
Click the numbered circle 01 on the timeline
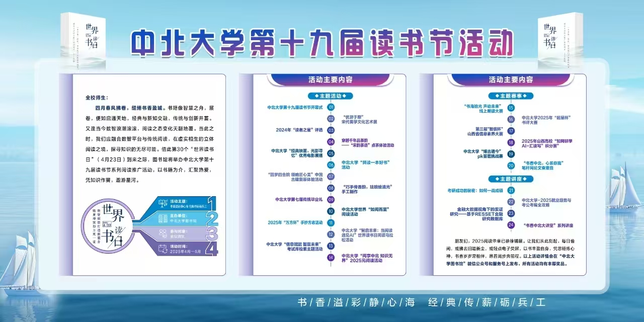331,107
